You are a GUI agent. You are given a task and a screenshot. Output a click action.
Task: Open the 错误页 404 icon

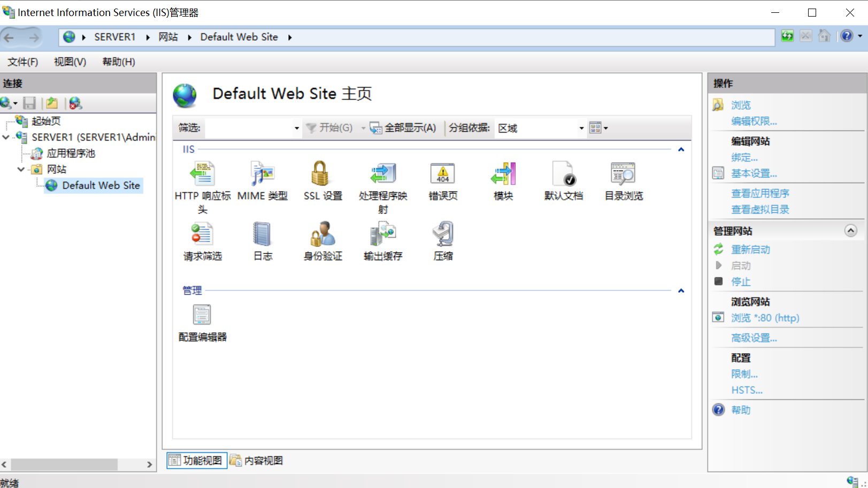click(x=443, y=174)
